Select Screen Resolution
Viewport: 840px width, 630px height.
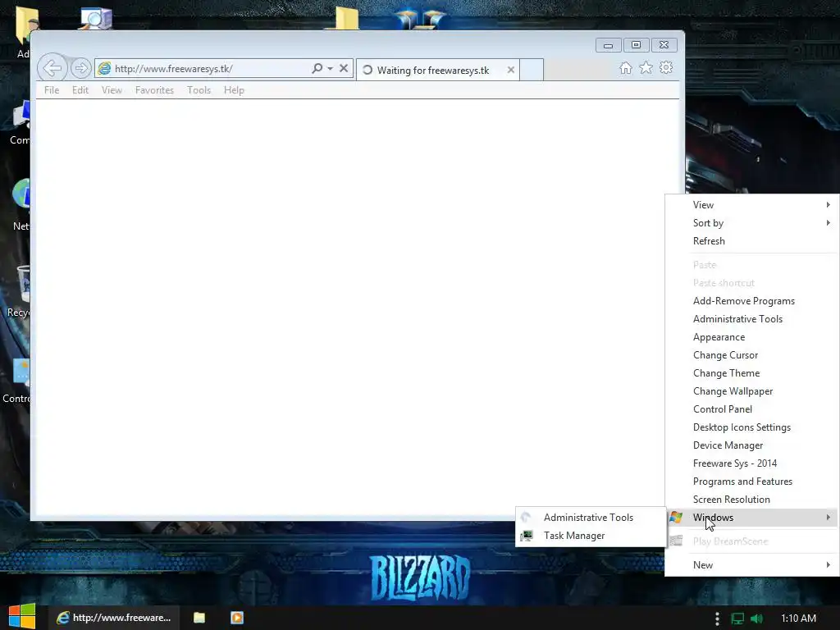[x=751, y=500]
